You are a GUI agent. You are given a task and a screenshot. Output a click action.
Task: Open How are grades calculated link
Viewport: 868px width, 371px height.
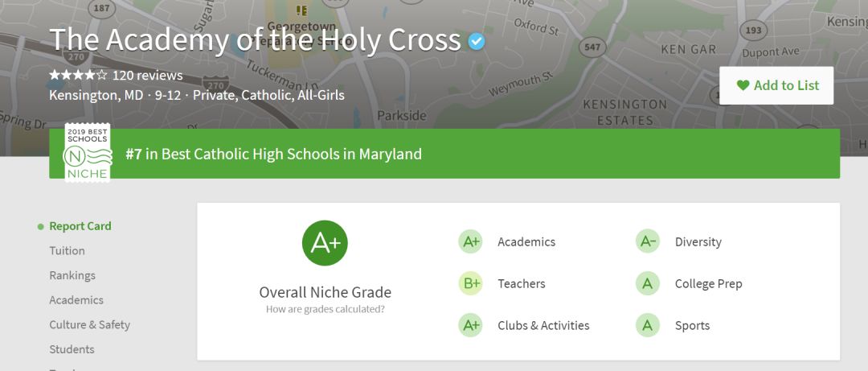pos(325,310)
